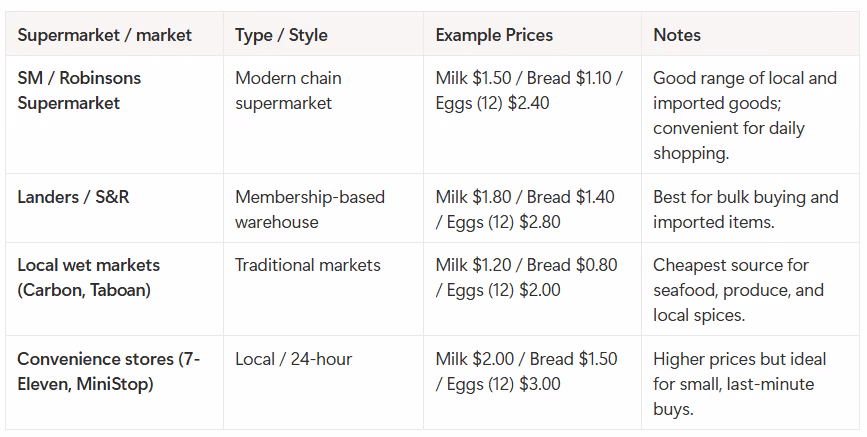Select the 'Modern chain supermarket' type cell

(x=288, y=90)
